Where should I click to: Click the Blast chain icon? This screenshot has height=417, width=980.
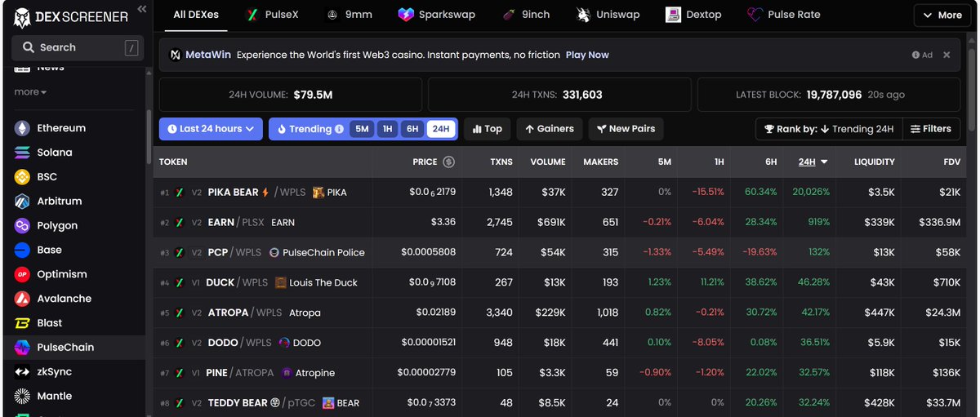tap(22, 323)
